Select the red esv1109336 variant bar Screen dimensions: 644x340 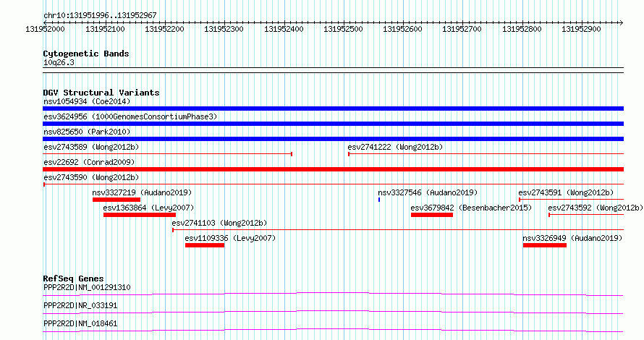[x=205, y=245]
